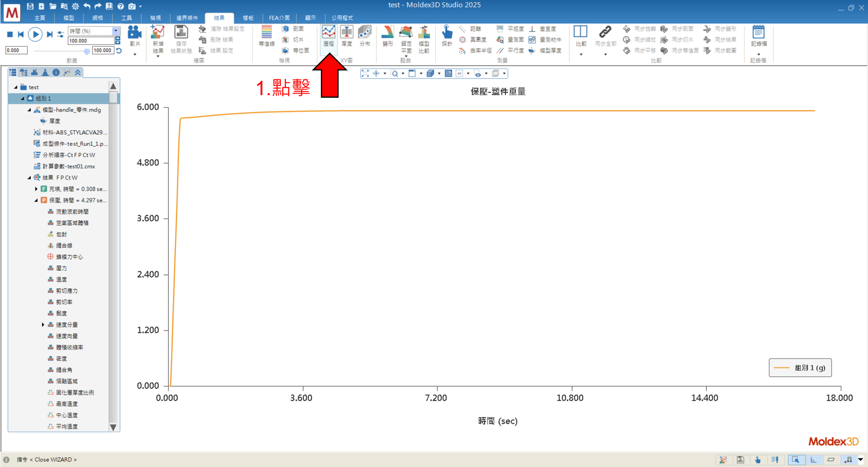Switch to the 邊界條件 ribbon tab

[187, 18]
